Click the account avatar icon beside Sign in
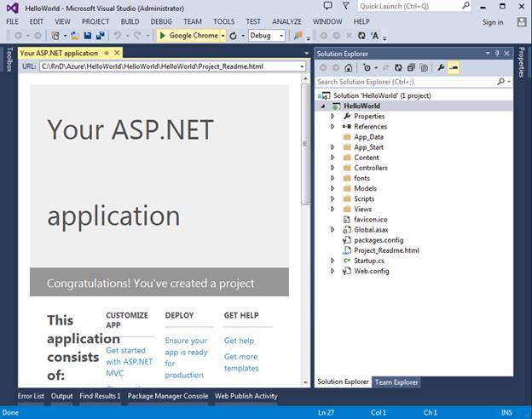 (x=521, y=22)
